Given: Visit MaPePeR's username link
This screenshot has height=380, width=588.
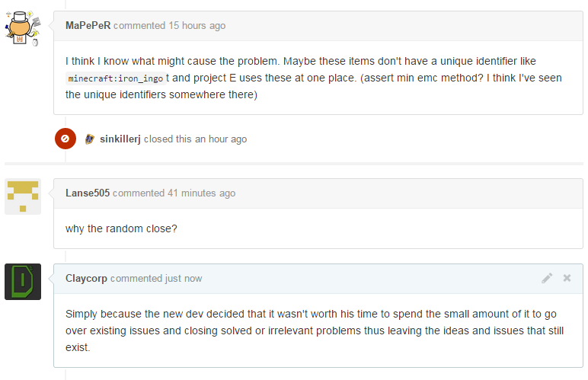Looking at the screenshot, I should 88,25.
